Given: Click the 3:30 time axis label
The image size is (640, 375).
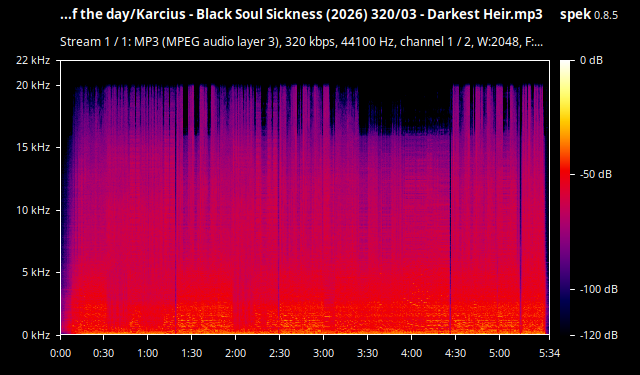Looking at the screenshot, I should click(367, 353).
